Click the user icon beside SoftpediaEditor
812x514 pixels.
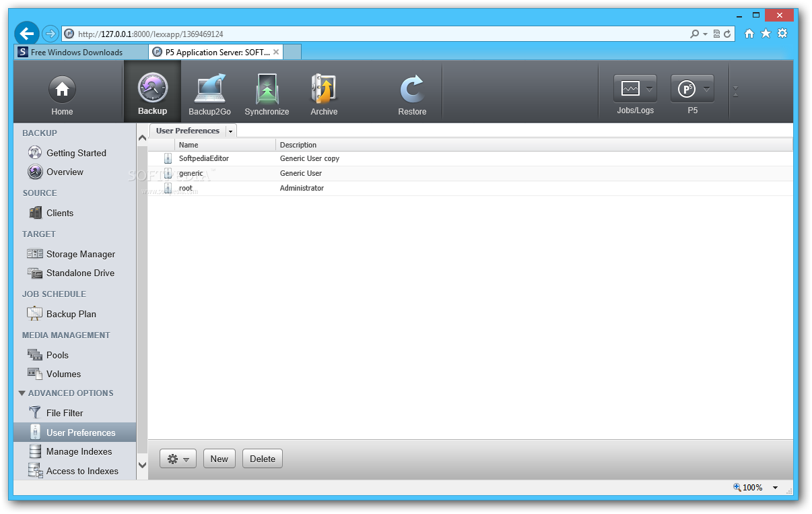point(168,158)
